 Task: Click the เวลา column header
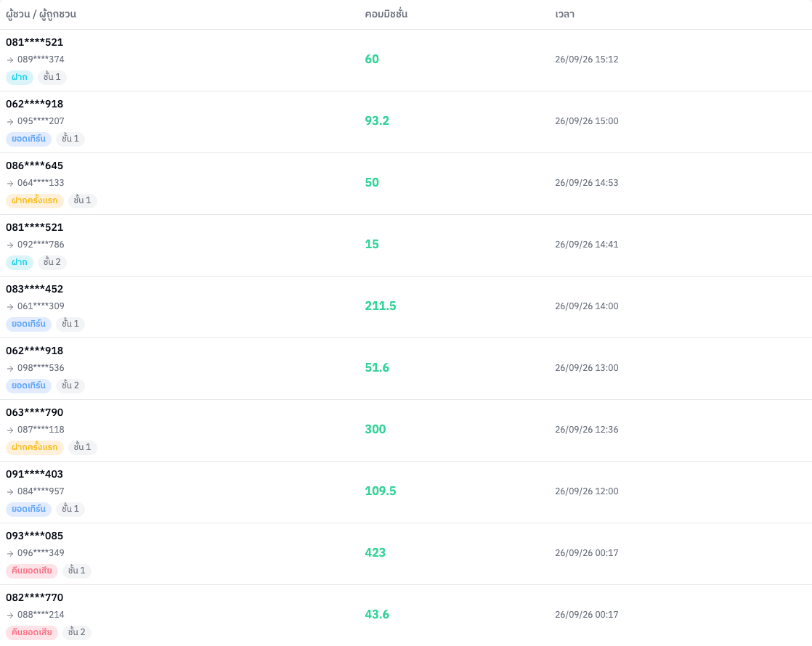(x=564, y=15)
